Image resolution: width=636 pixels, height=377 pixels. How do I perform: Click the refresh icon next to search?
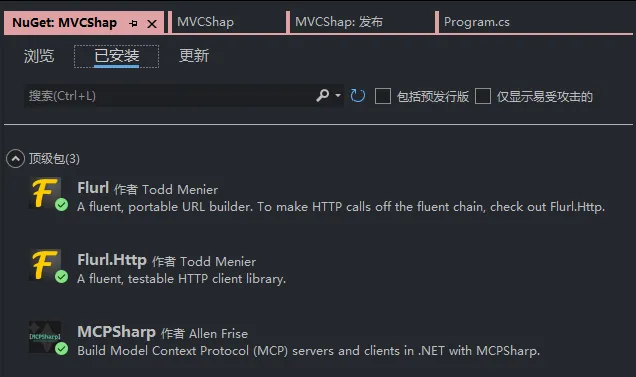pos(357,96)
